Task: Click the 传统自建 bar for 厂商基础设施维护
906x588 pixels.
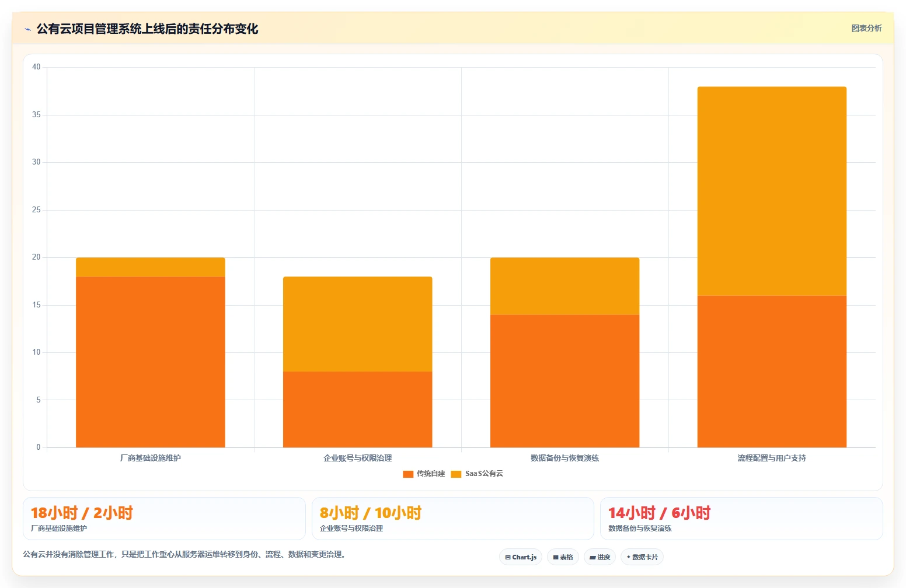Action: [x=151, y=362]
